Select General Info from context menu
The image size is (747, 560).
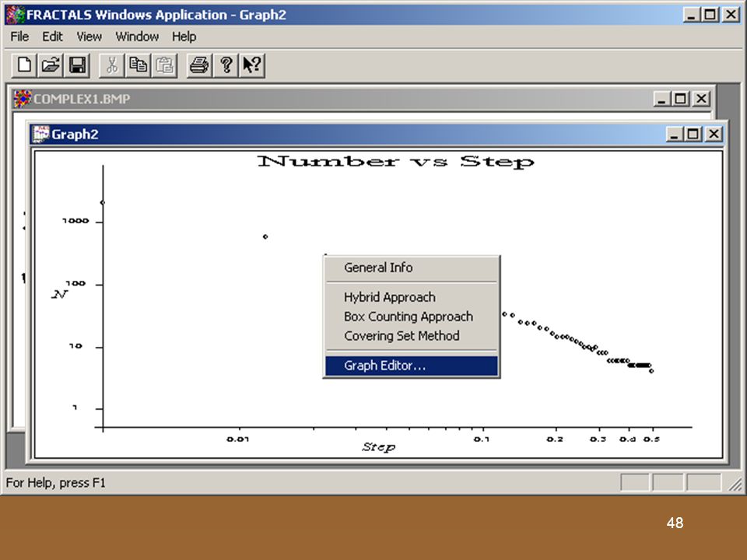tap(412, 268)
